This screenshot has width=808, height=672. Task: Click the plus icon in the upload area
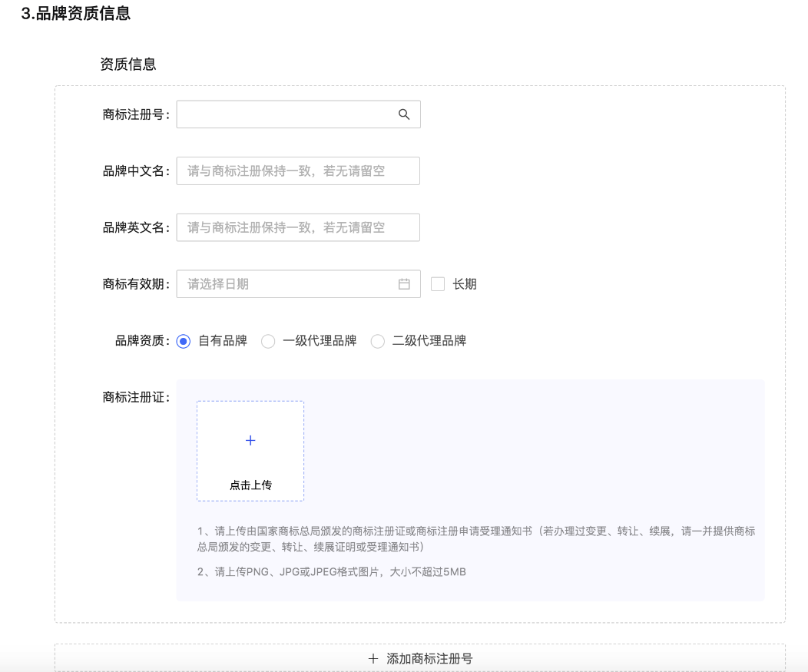[250, 439]
